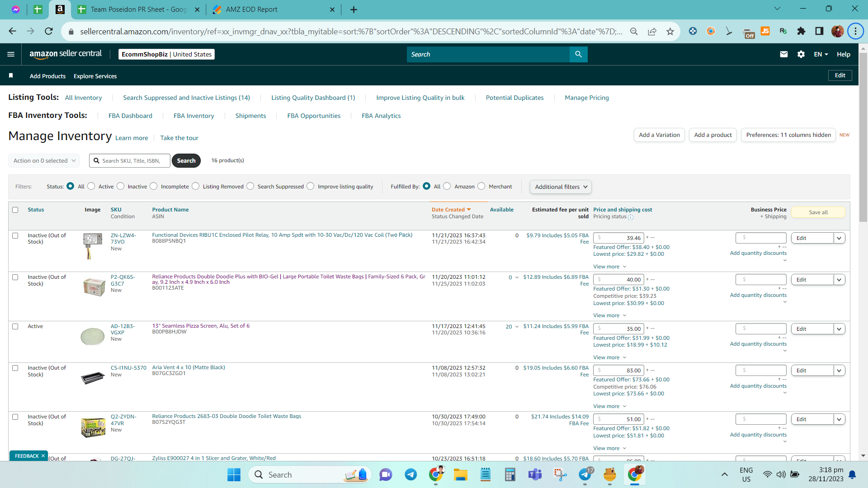Click the search magnifier button in Seller Central

[x=578, y=54]
